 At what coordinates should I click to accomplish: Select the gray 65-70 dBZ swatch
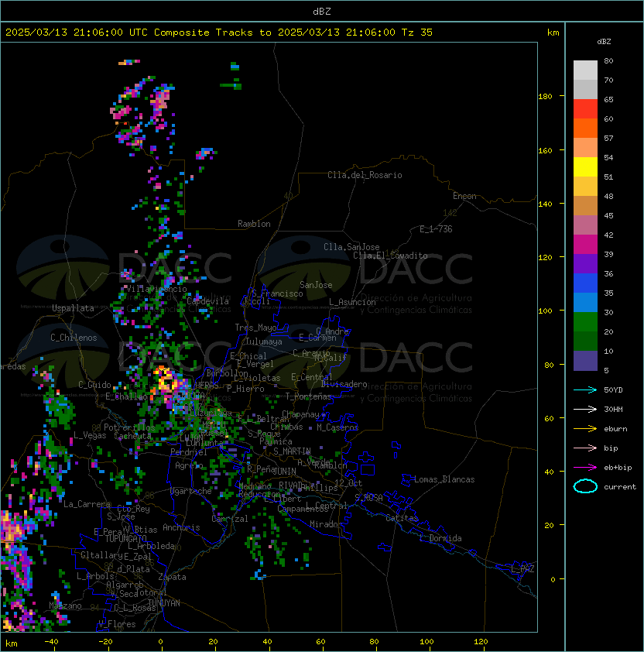(x=585, y=89)
